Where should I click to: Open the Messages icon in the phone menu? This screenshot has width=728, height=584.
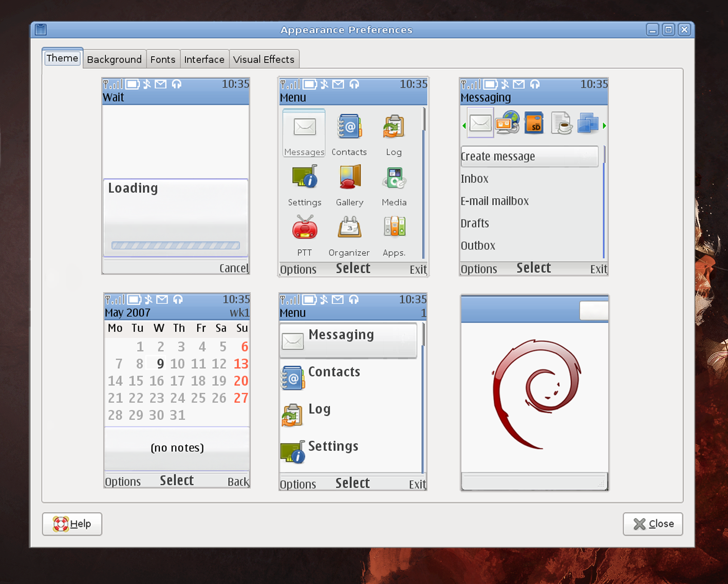(x=304, y=127)
